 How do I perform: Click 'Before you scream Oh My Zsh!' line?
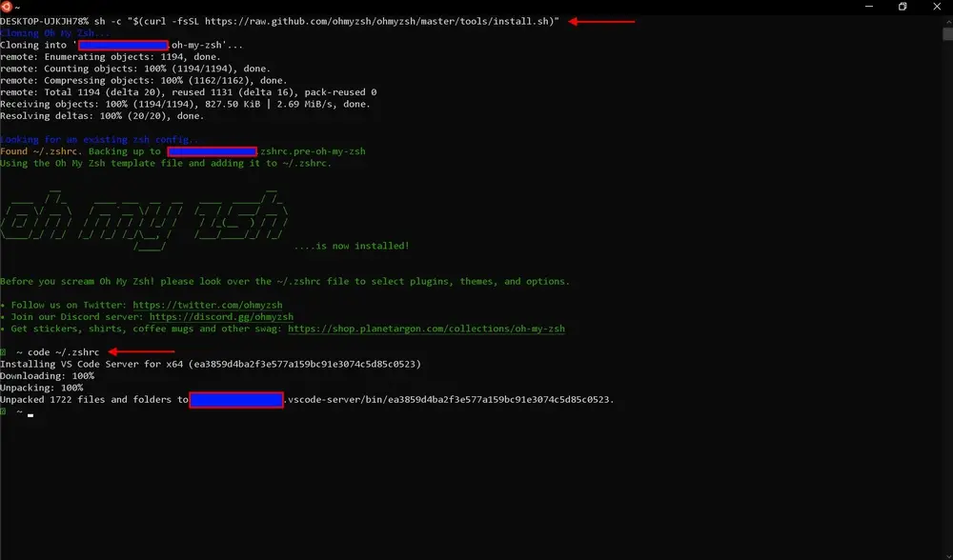point(285,281)
